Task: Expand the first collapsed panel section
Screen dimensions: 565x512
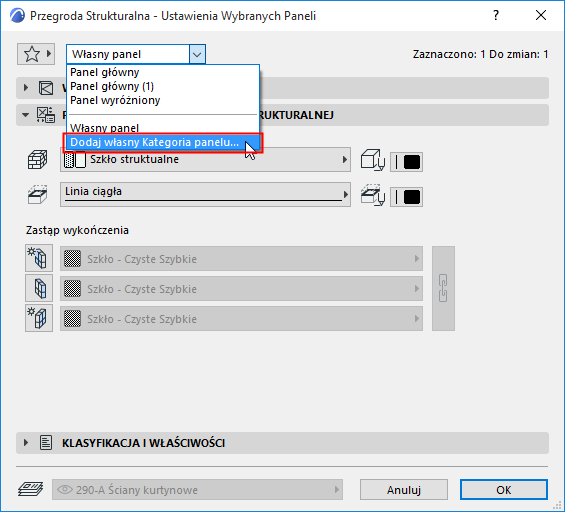Action: tap(26, 88)
